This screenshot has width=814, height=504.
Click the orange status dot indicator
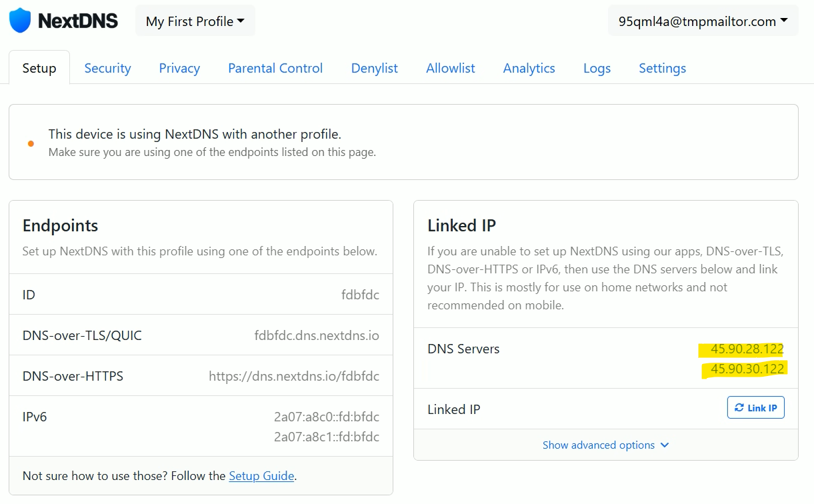click(x=31, y=143)
